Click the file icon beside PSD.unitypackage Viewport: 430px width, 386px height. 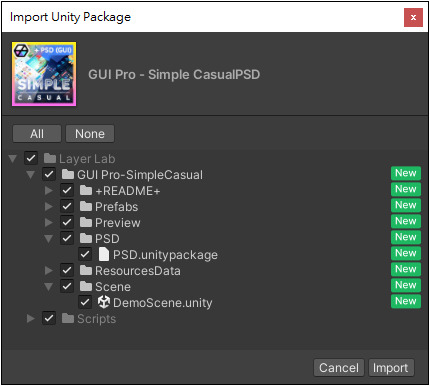tap(104, 254)
